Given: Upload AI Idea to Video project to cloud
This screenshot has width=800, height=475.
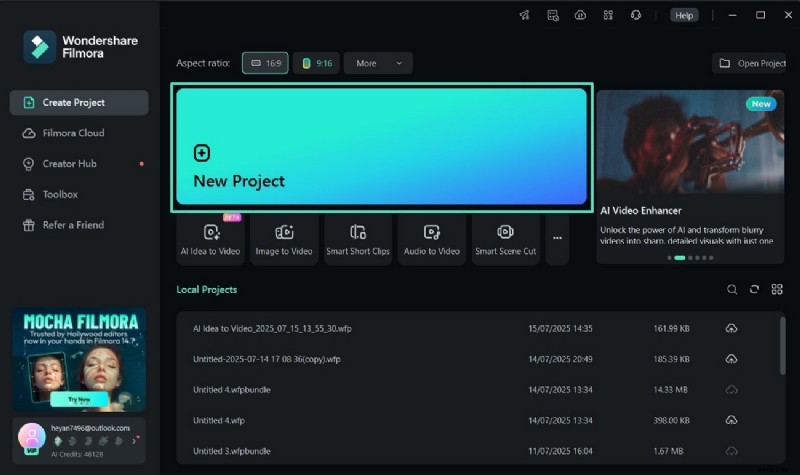Looking at the screenshot, I should point(731,328).
